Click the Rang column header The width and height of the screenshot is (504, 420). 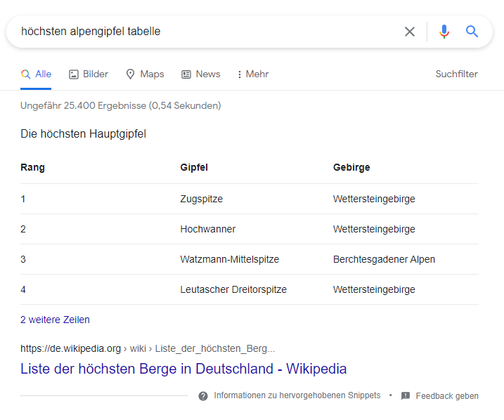[32, 167]
